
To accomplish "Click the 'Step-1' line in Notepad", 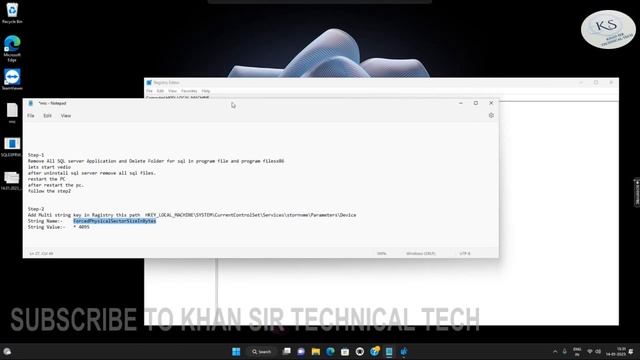I will click(36, 155).
